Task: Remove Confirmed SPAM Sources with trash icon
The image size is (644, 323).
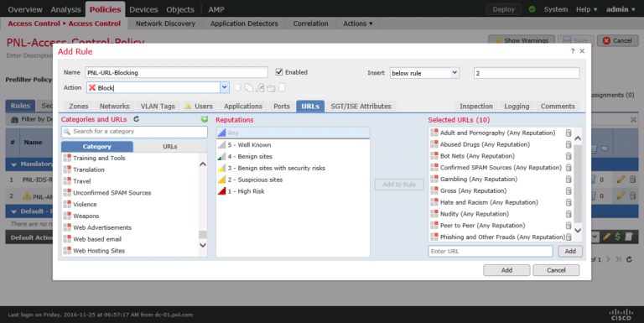Action: pyautogui.click(x=569, y=167)
